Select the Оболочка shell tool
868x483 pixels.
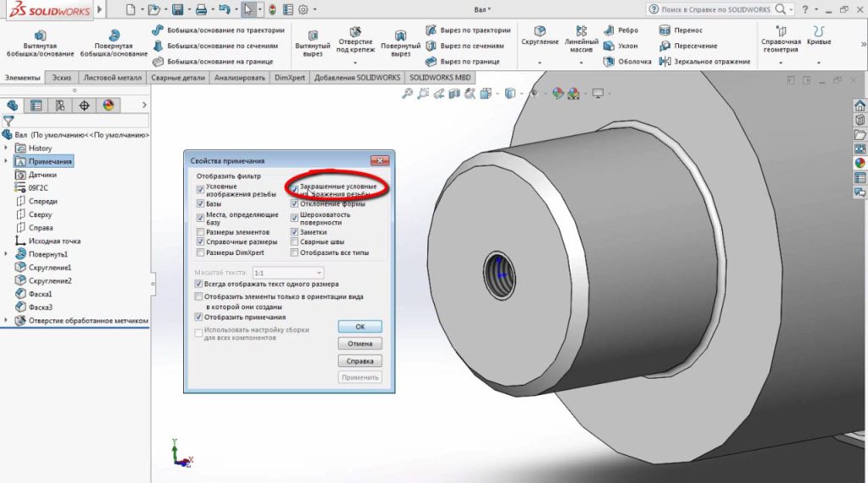point(627,61)
